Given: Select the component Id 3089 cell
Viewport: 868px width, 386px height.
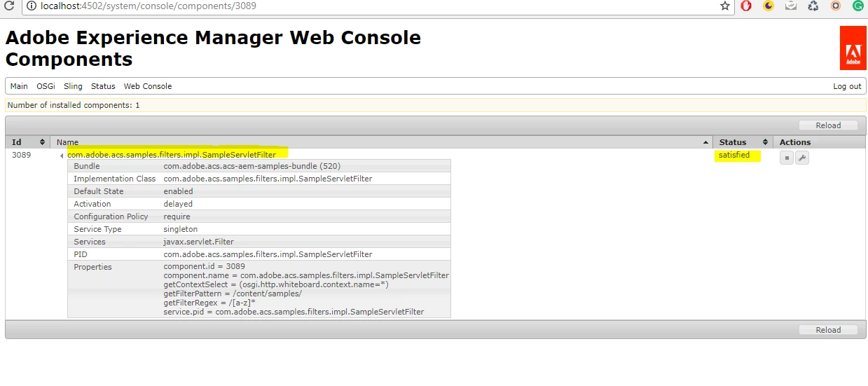Looking at the screenshot, I should 22,155.
